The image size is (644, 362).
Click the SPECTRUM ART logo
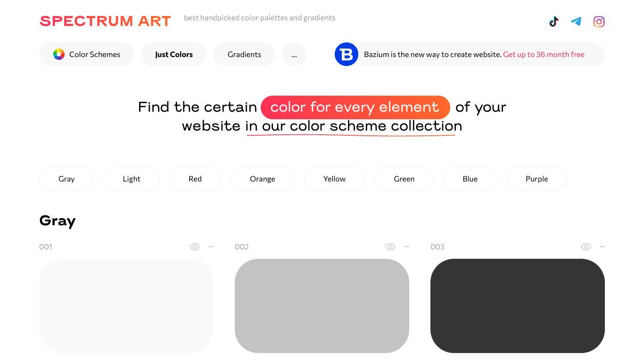point(105,21)
